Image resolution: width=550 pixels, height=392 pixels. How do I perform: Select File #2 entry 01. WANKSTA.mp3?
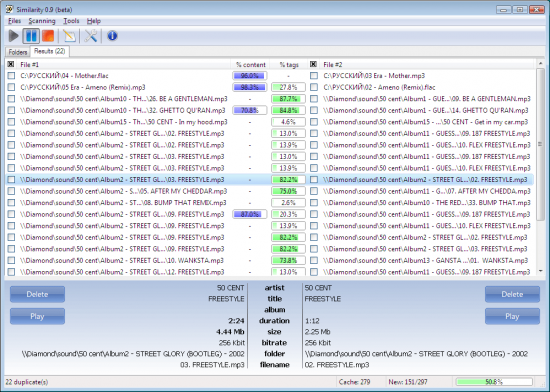[425, 261]
